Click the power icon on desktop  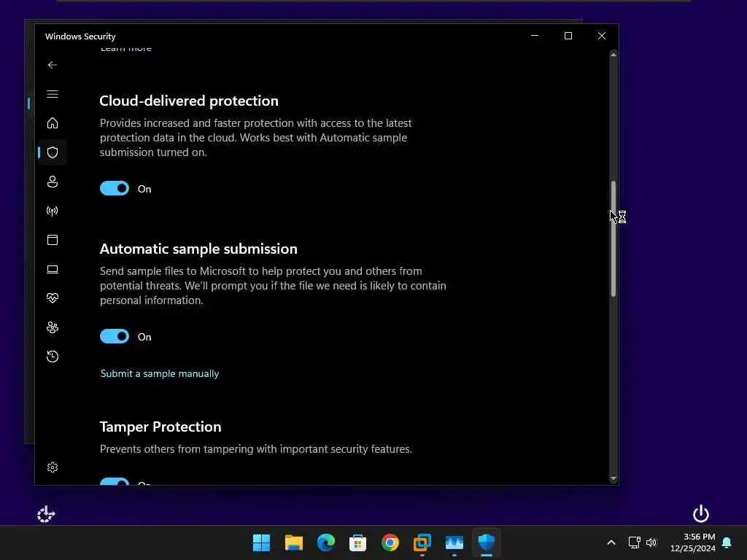coord(701,514)
